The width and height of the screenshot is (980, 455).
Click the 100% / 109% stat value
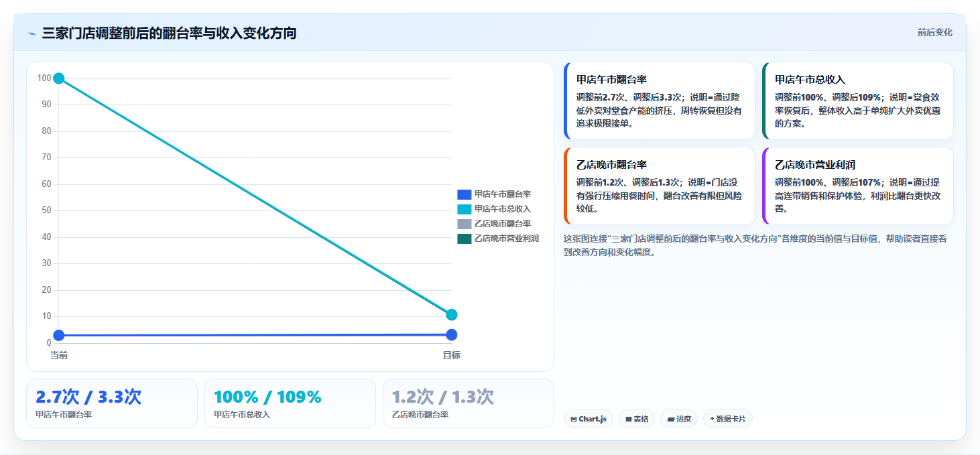click(x=268, y=397)
